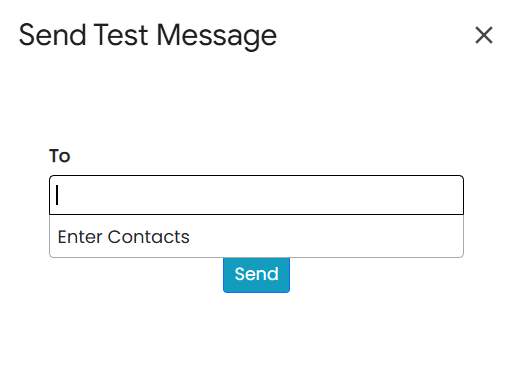Click inside the outlined To text field
Screen dimensions: 512x383
click(x=256, y=195)
